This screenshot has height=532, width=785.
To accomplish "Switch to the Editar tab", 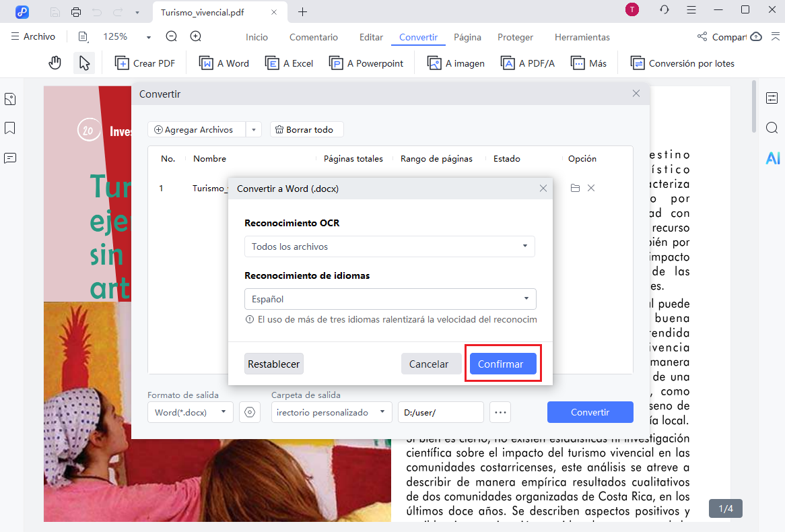I will (x=371, y=37).
